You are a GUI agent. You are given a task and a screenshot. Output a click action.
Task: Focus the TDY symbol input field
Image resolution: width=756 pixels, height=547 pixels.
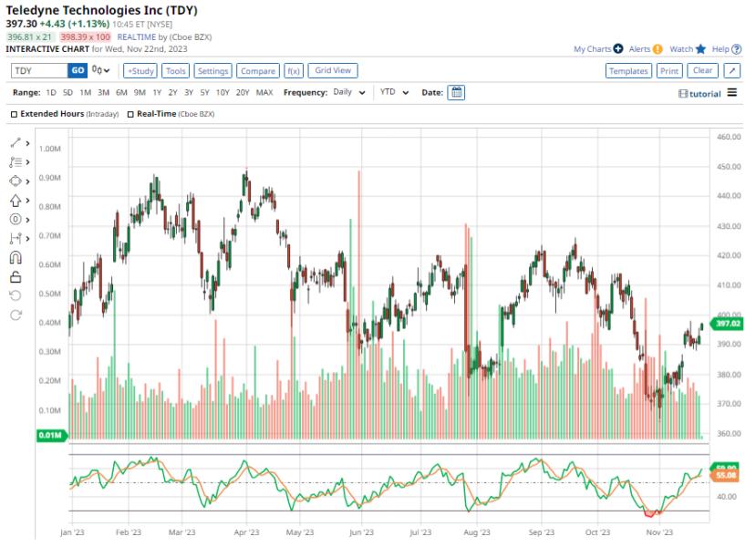pyautogui.click(x=39, y=70)
